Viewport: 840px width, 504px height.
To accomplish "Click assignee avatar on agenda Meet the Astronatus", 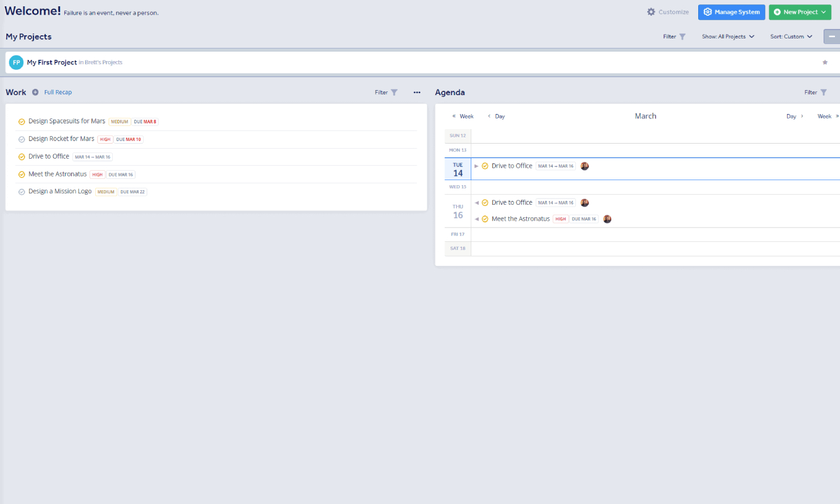I will click(x=607, y=219).
